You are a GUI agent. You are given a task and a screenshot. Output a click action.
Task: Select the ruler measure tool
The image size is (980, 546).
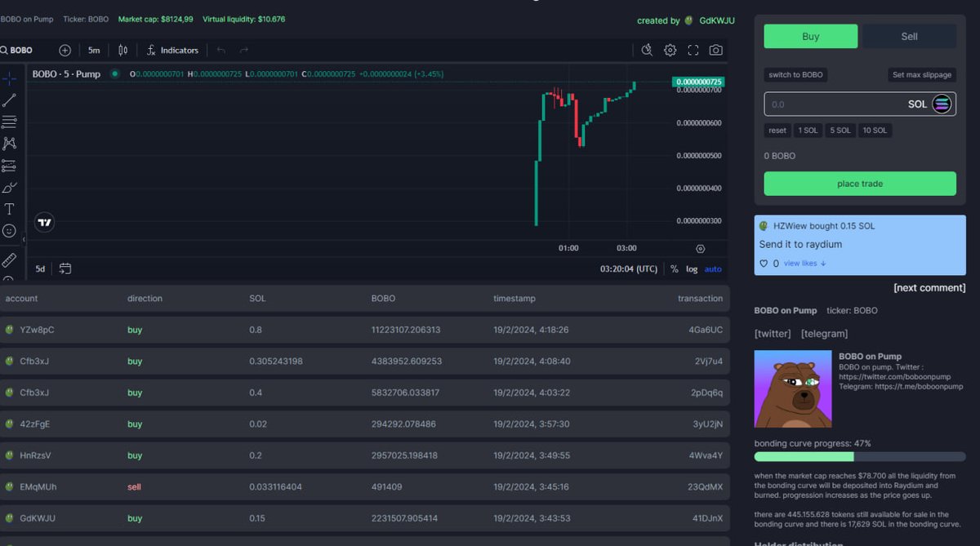point(9,260)
